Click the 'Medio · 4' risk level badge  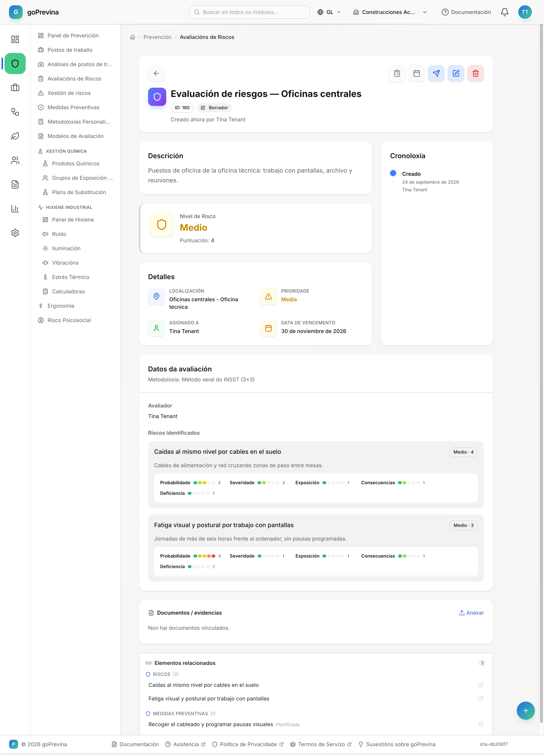coord(463,452)
